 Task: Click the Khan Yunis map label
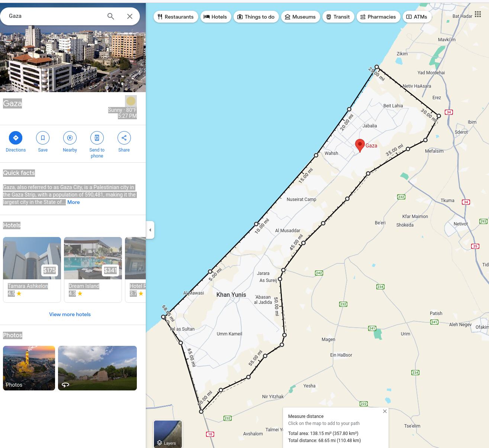click(x=231, y=295)
